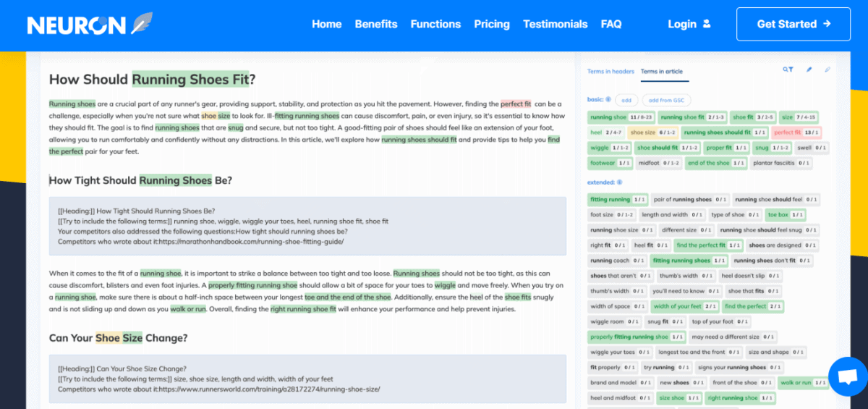Switch to the 'Terms in headers' tab

[x=610, y=72]
